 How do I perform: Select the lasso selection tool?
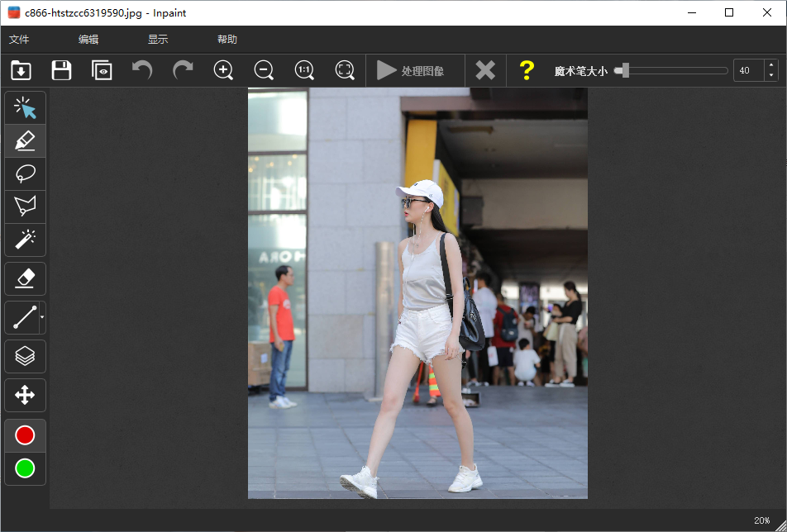point(25,173)
